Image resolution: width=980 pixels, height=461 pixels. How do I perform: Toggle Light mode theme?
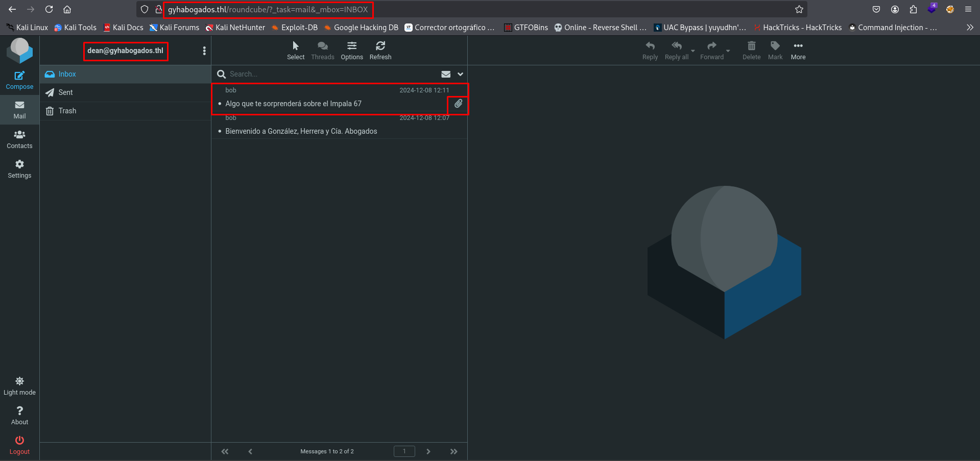pos(19,386)
